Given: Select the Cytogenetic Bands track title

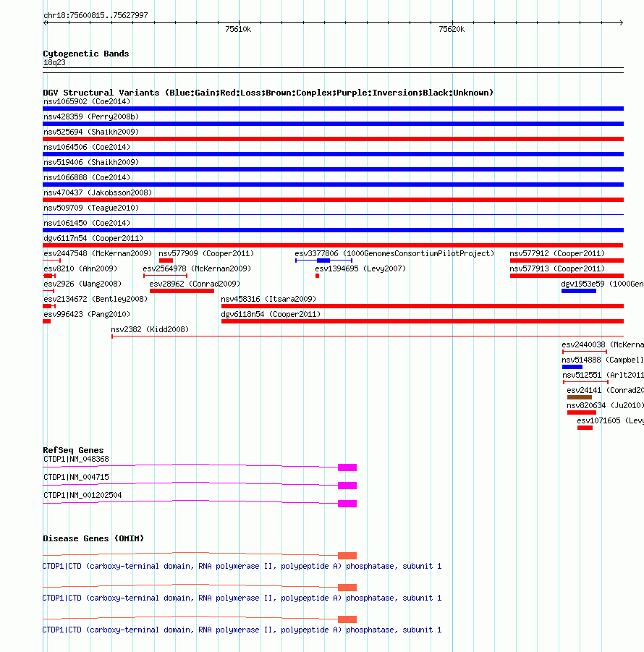Looking at the screenshot, I should coord(86,54).
